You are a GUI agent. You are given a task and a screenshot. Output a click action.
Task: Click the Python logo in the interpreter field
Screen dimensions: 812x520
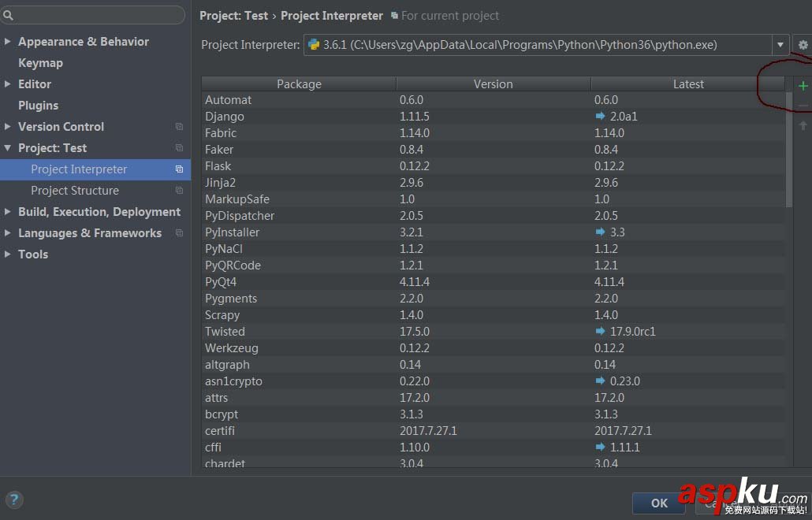coord(315,45)
